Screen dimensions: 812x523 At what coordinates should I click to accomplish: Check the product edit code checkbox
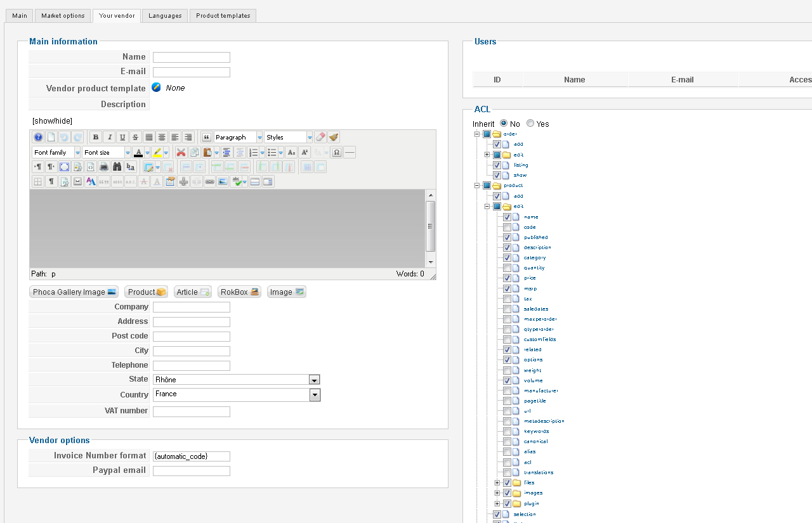[507, 227]
